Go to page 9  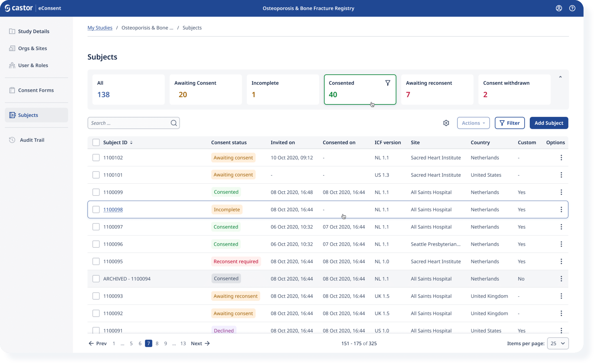(166, 343)
